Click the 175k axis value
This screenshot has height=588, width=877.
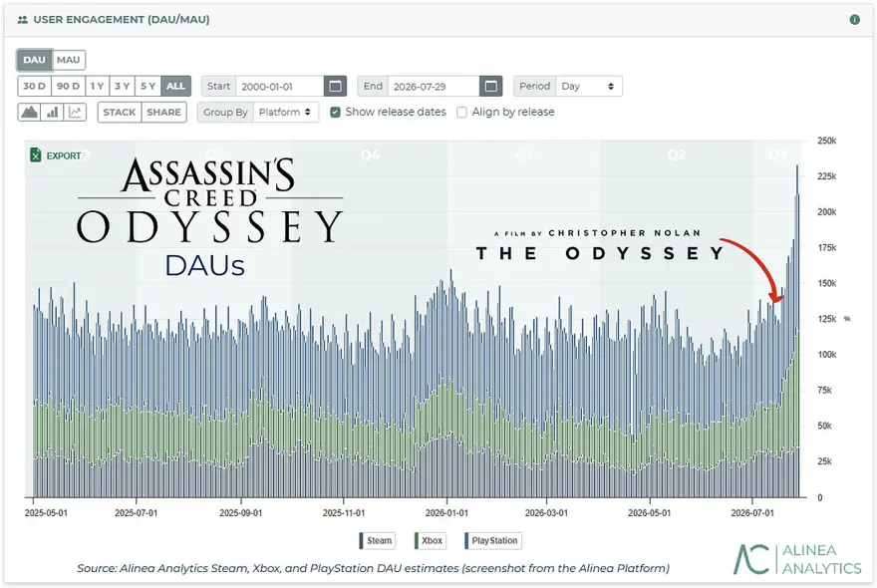pyautogui.click(x=826, y=248)
